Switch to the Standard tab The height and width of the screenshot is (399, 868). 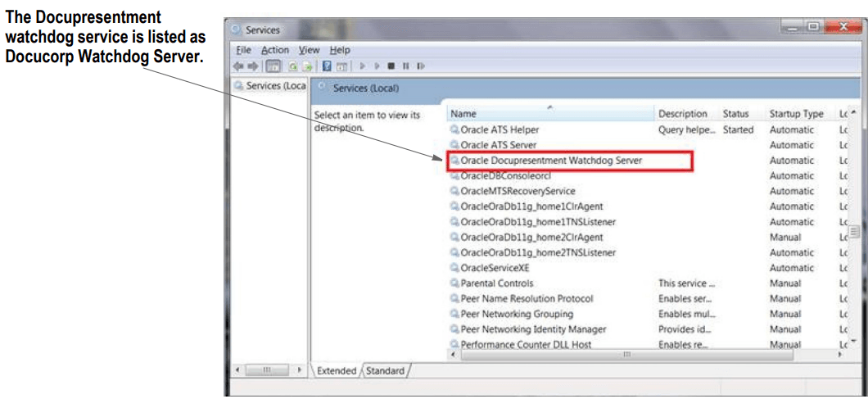pyautogui.click(x=386, y=371)
